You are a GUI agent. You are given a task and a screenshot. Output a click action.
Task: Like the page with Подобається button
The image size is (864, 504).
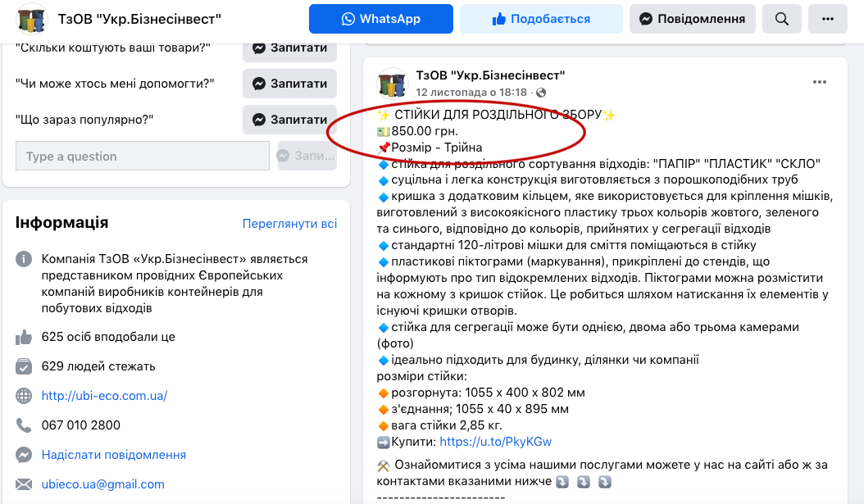point(541,19)
